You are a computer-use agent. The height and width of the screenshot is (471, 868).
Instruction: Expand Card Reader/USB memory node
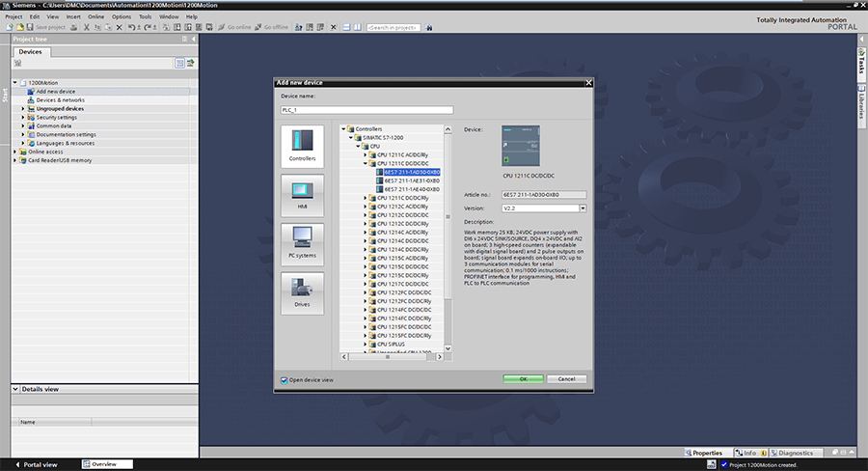14,160
